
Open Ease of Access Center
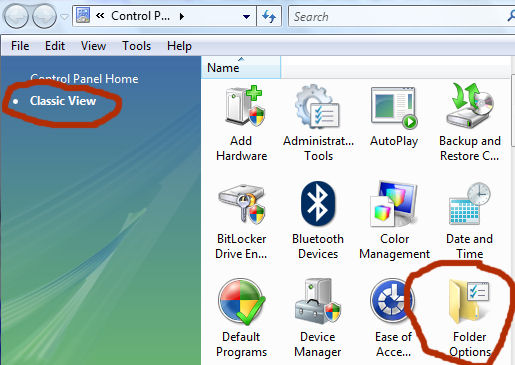(x=393, y=318)
